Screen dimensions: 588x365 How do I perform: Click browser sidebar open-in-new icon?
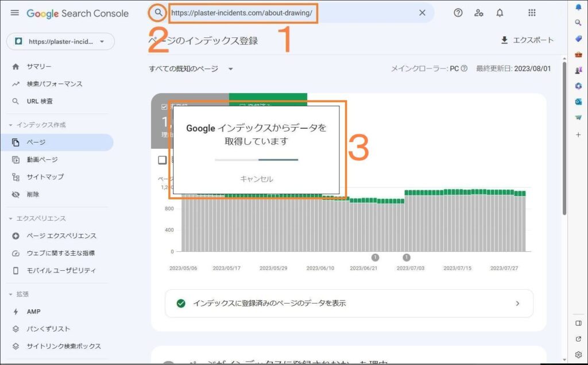click(578, 339)
